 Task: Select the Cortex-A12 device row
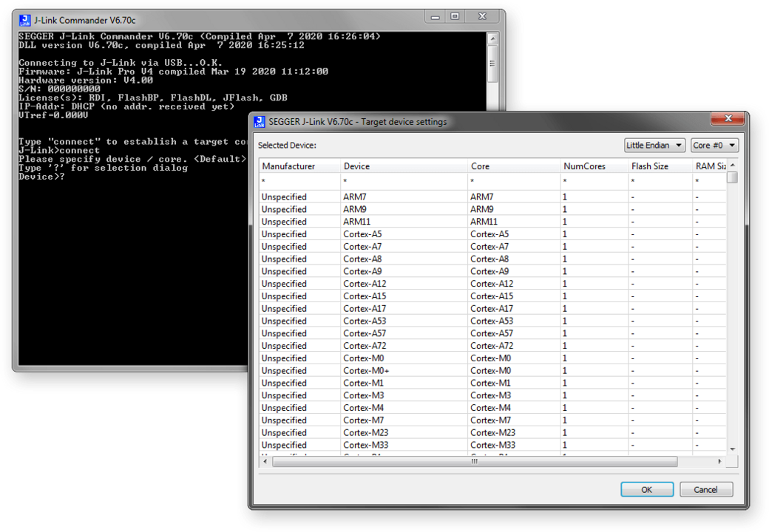click(492, 284)
